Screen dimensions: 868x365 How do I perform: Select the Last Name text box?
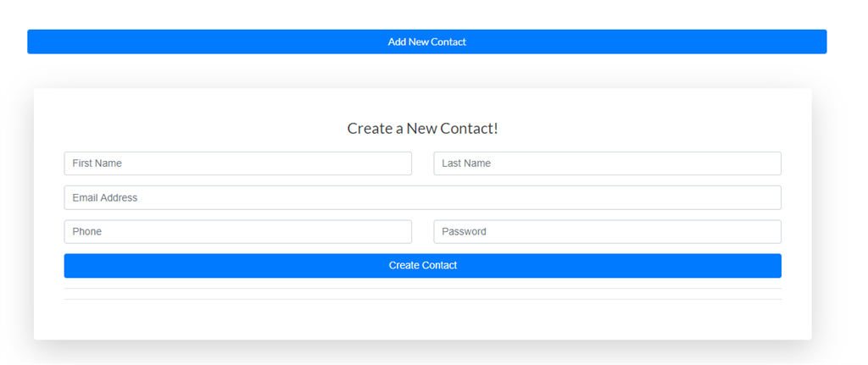607,163
